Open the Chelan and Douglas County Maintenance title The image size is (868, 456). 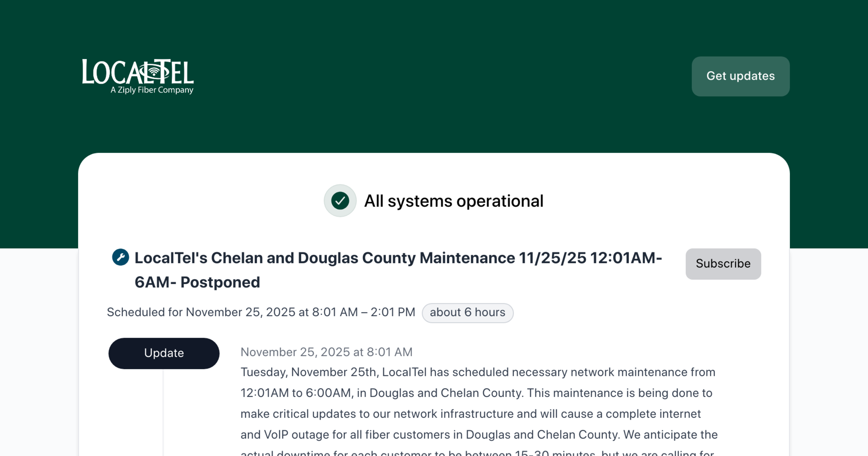tap(398, 258)
